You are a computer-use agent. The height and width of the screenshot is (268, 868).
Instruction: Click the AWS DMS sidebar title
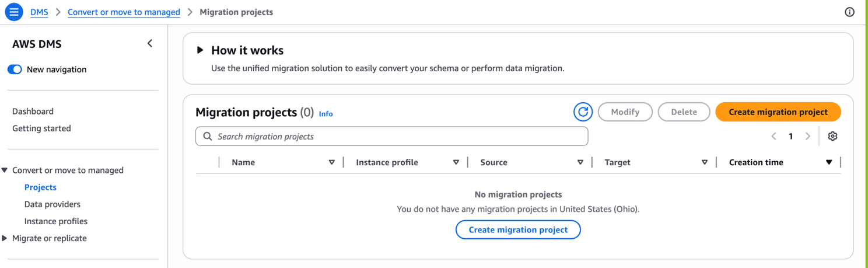point(37,44)
